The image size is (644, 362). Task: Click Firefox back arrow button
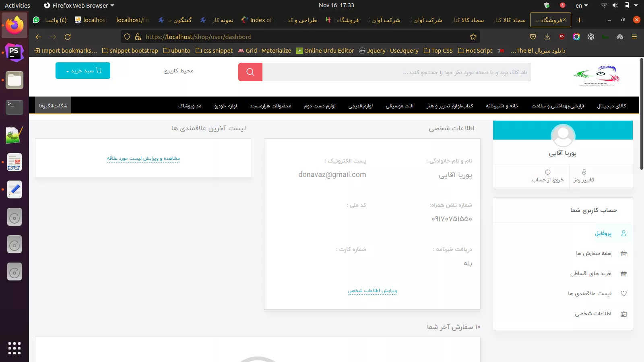(x=39, y=37)
